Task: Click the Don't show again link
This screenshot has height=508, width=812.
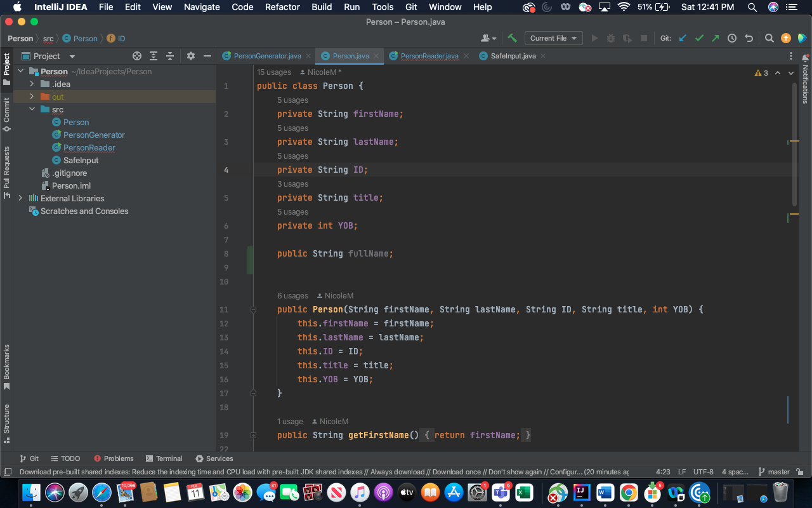Action: click(x=515, y=472)
